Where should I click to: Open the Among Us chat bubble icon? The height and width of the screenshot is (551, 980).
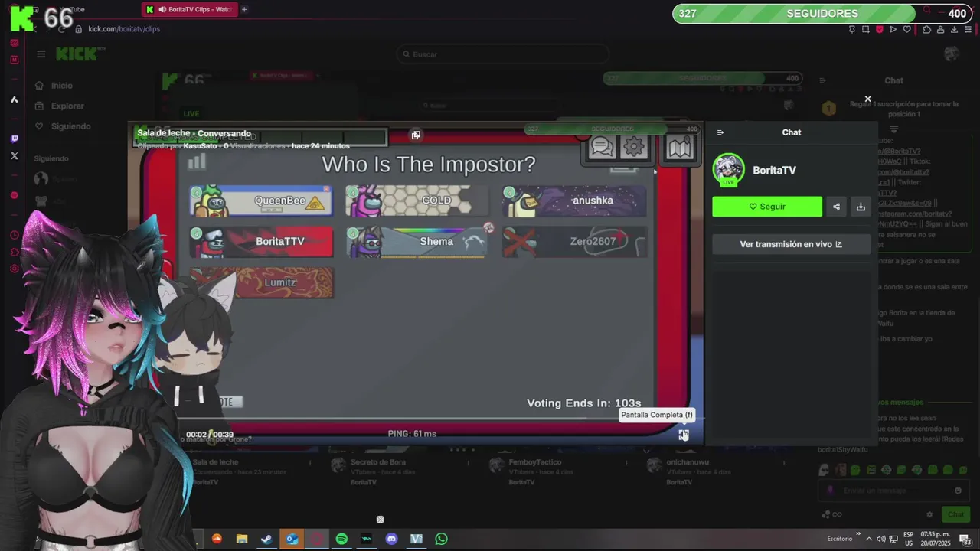[602, 147]
